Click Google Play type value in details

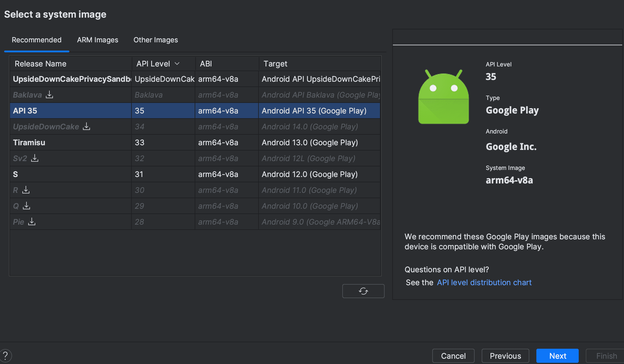(x=512, y=110)
